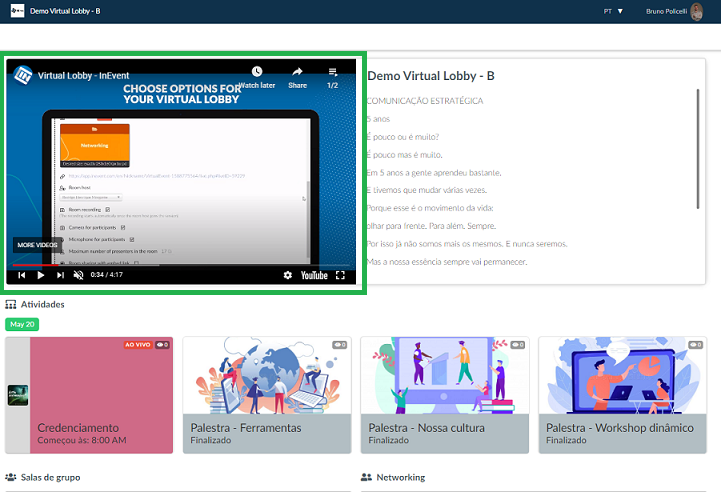Viewport: 721px width, 492px height.
Task: Click the Demo Virtual Lobby - B header title
Action: click(x=65, y=11)
